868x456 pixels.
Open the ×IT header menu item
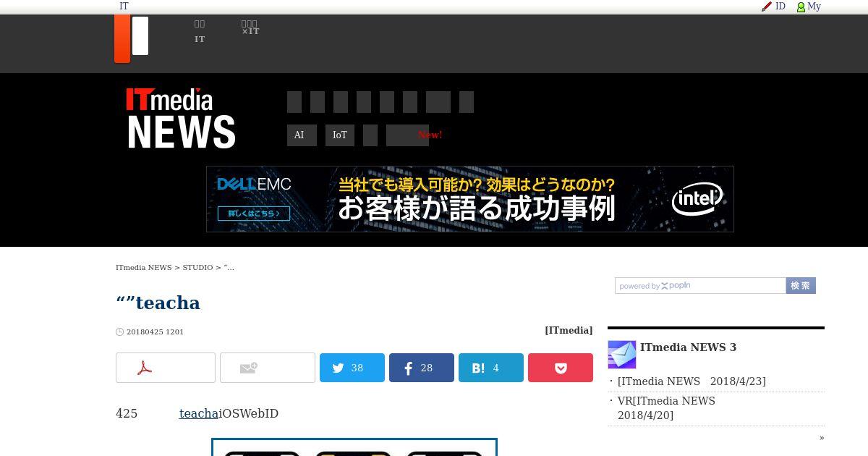click(x=250, y=28)
